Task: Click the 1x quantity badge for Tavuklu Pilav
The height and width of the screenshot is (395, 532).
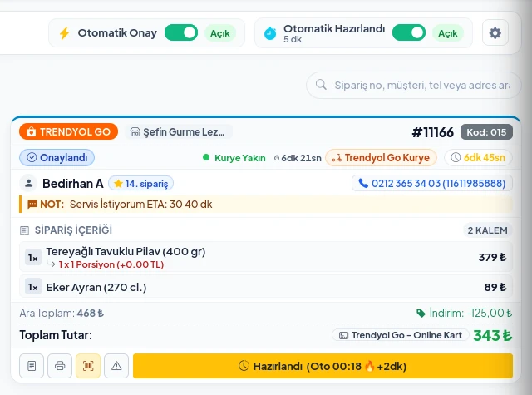Action: [x=33, y=258]
